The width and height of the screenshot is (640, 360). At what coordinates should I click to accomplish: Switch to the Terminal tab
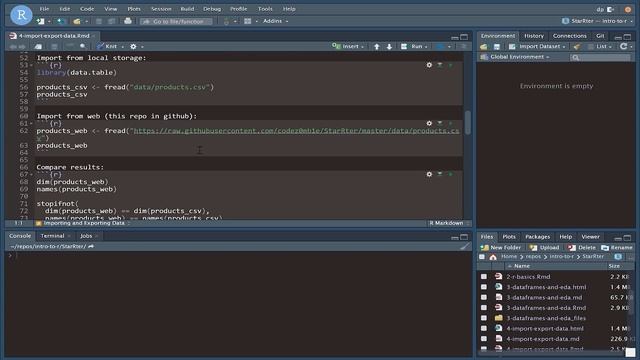(52, 236)
